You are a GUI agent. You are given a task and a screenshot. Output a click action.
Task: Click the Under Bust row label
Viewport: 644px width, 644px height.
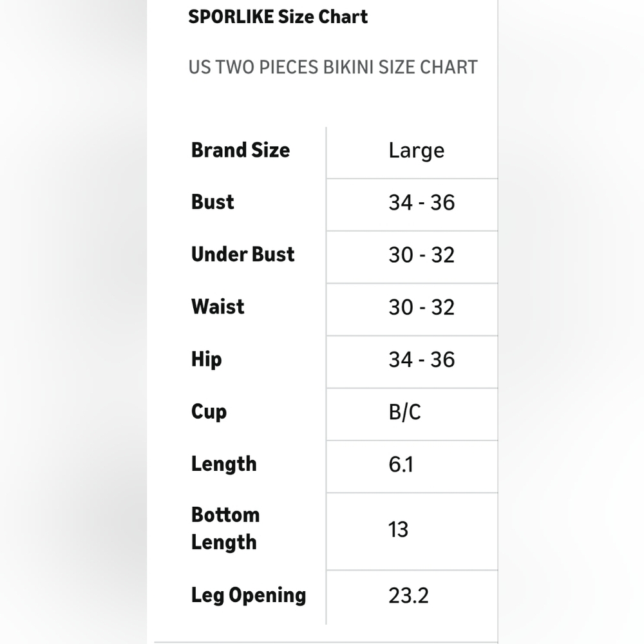coord(243,254)
